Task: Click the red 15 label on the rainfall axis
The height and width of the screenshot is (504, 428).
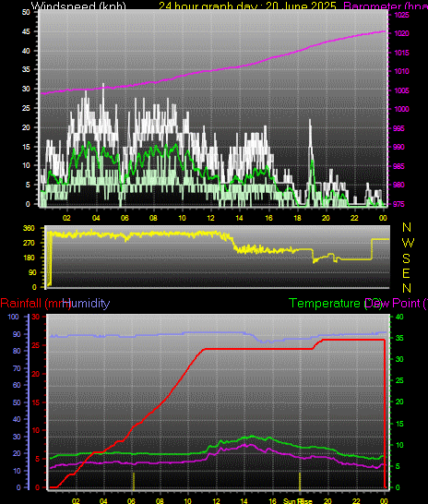Action: click(x=36, y=402)
